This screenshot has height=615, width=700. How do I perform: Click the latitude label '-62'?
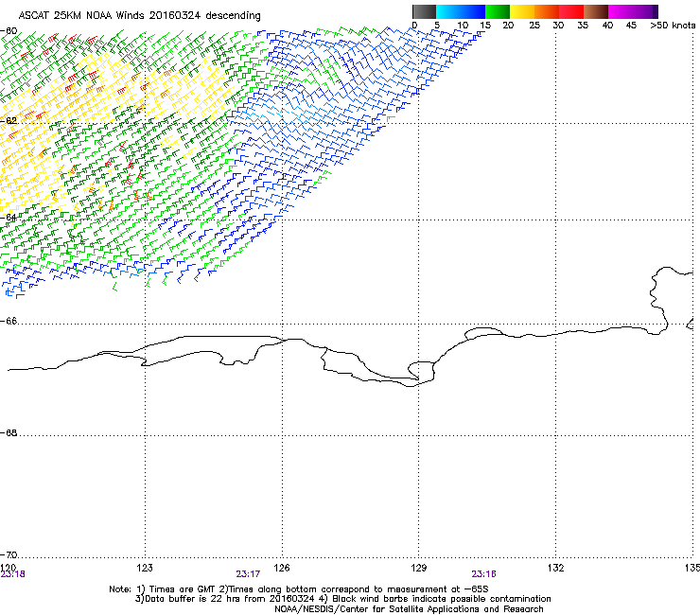[9, 120]
